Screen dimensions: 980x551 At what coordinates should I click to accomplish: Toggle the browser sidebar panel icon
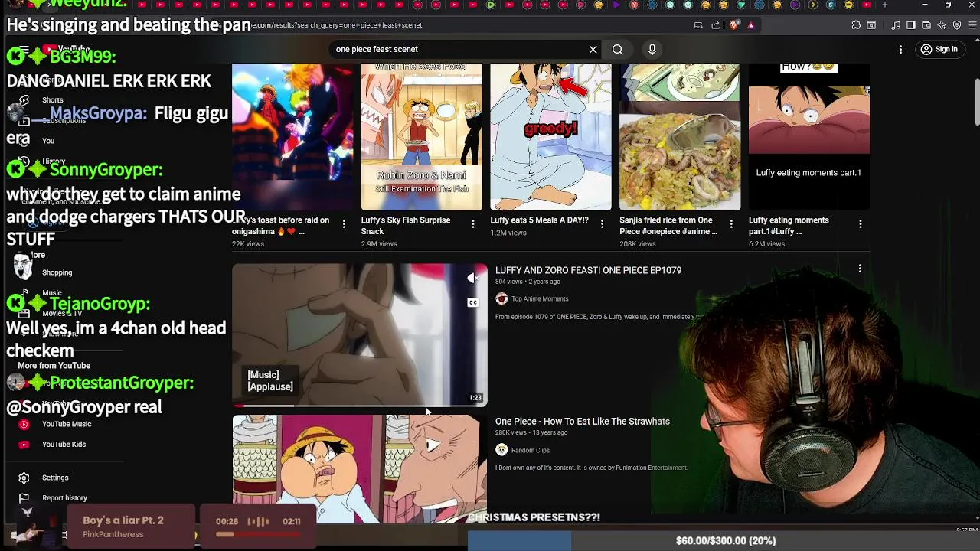[911, 25]
